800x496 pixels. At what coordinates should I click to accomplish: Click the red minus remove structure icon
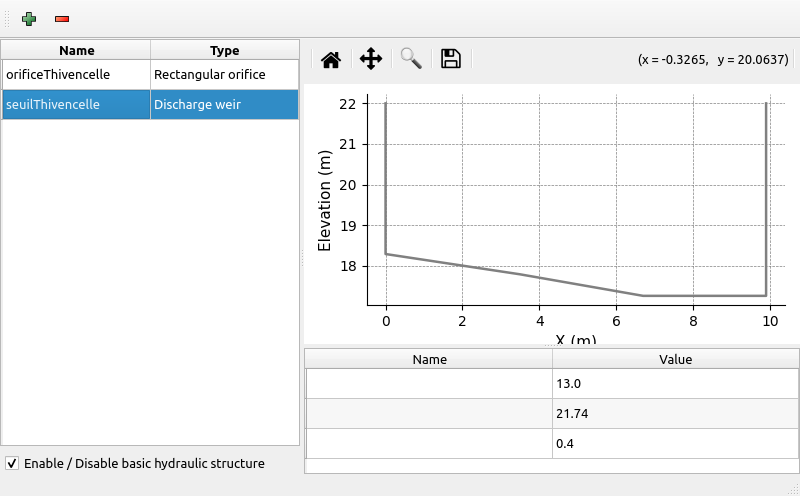pyautogui.click(x=62, y=19)
